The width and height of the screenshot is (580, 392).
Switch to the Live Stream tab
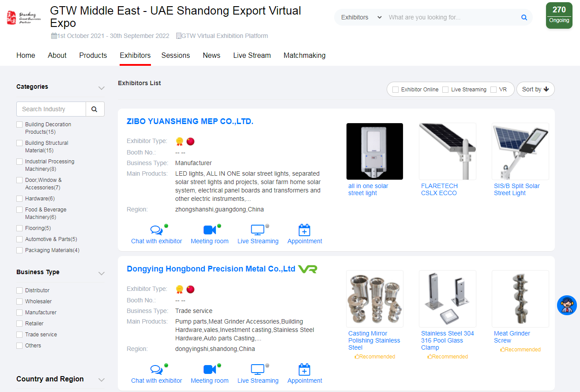pos(252,56)
